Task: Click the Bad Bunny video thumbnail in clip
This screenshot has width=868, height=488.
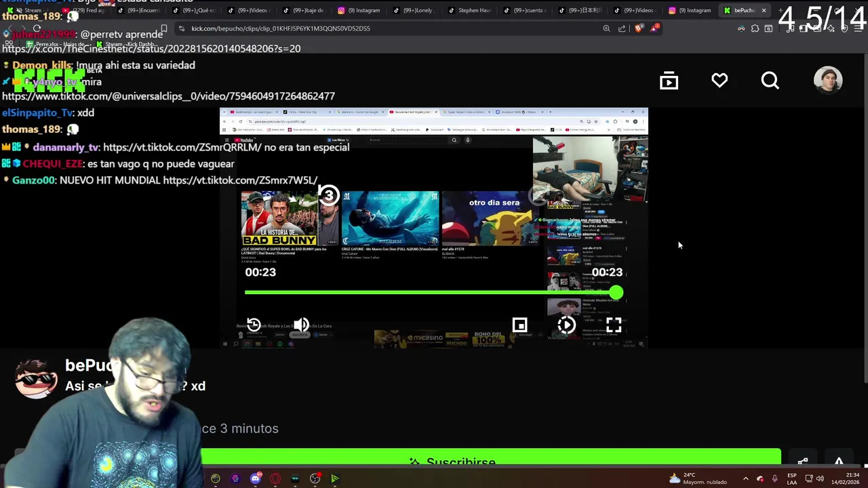Action: pos(290,218)
